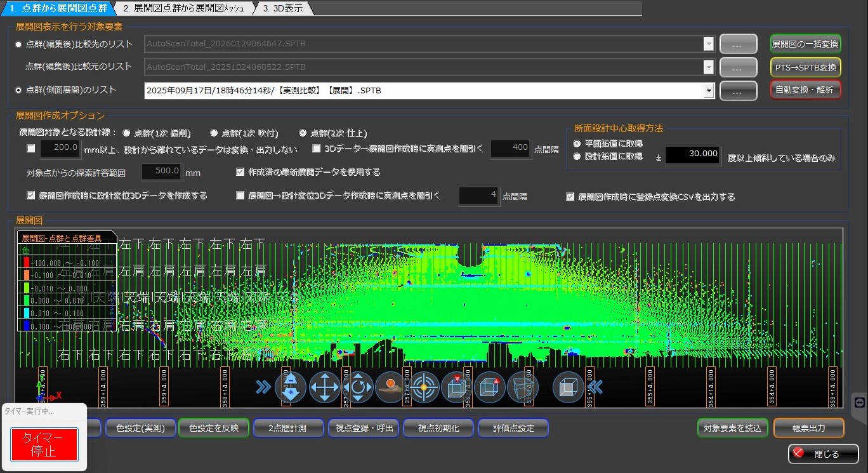Select the pan view four-arrow icon
Screen dimensions: 868x473
325,387
